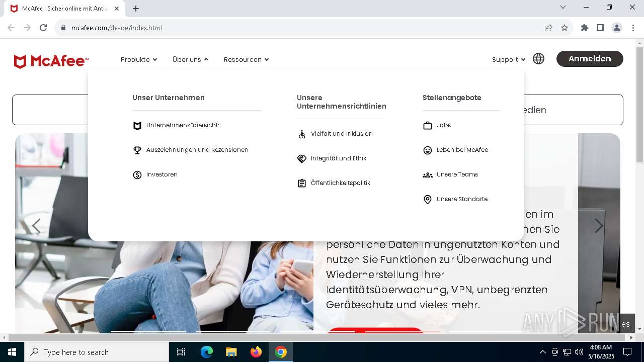644x362 pixels.
Task: Select Öffentlichkeitspolitik entry
Action: pos(341,183)
